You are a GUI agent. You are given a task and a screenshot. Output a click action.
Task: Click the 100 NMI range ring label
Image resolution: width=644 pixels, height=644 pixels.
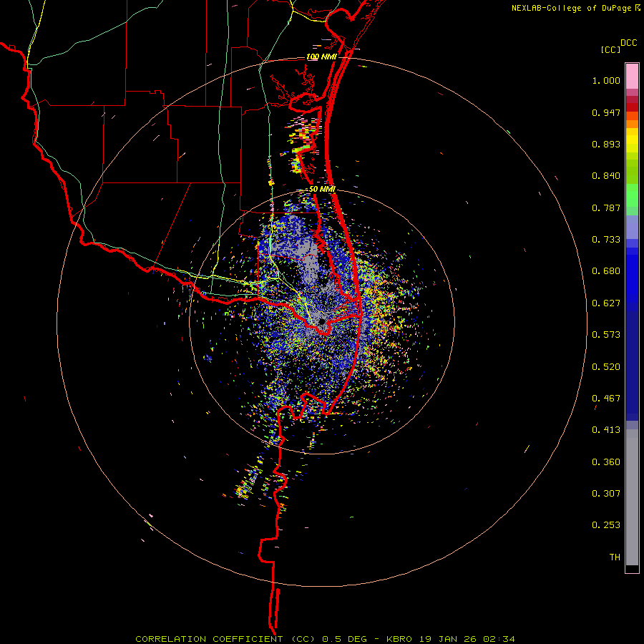click(321, 57)
